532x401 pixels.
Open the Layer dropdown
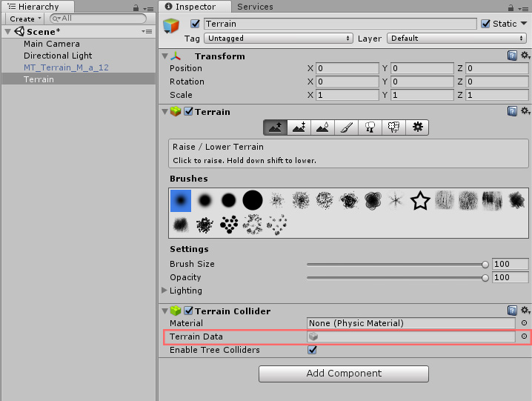coord(456,38)
